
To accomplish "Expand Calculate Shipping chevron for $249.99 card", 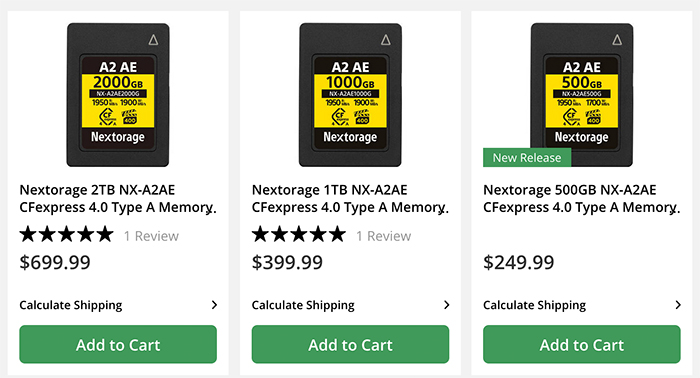I will click(x=678, y=305).
